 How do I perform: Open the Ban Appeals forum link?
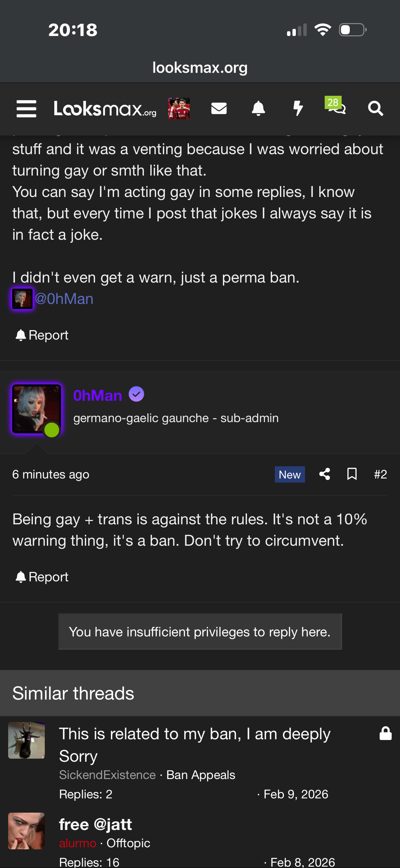201,775
